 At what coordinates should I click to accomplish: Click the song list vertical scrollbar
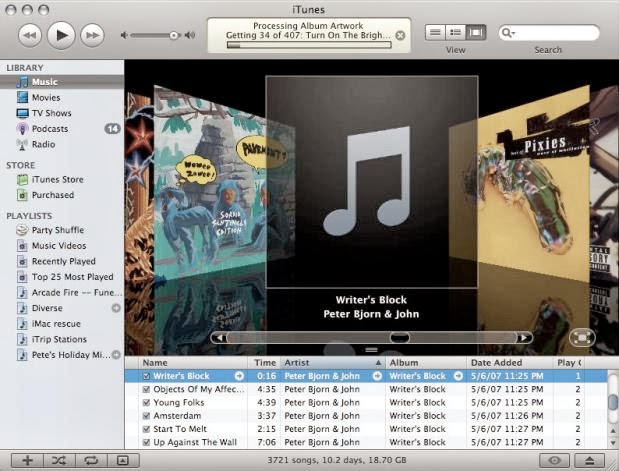tap(613, 403)
